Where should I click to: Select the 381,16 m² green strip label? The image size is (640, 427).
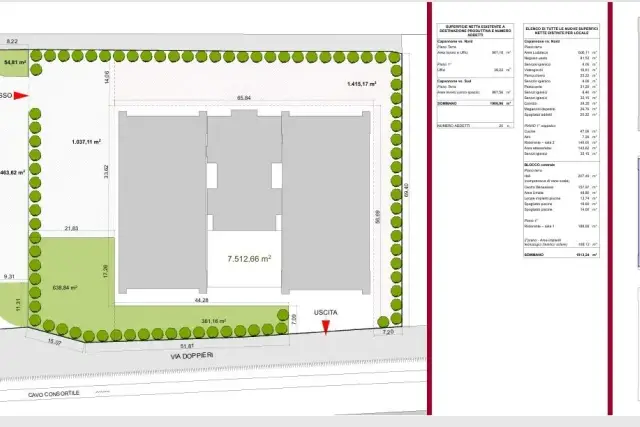[x=213, y=321]
